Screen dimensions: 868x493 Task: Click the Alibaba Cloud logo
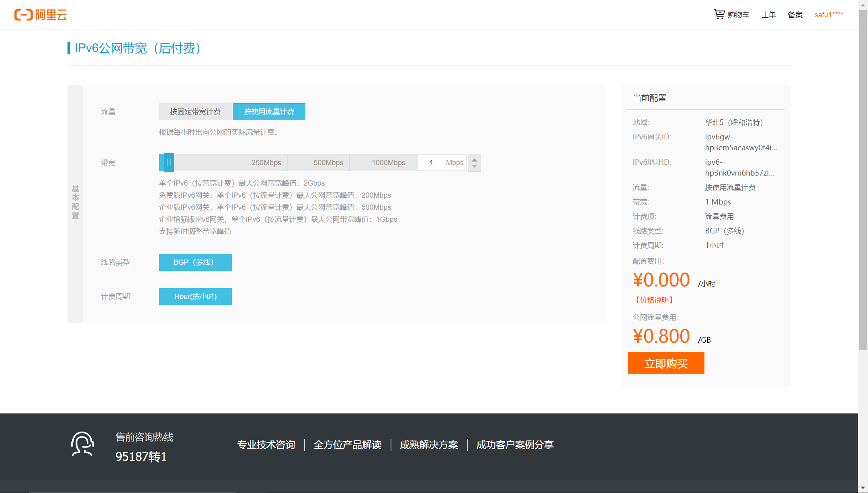click(40, 15)
